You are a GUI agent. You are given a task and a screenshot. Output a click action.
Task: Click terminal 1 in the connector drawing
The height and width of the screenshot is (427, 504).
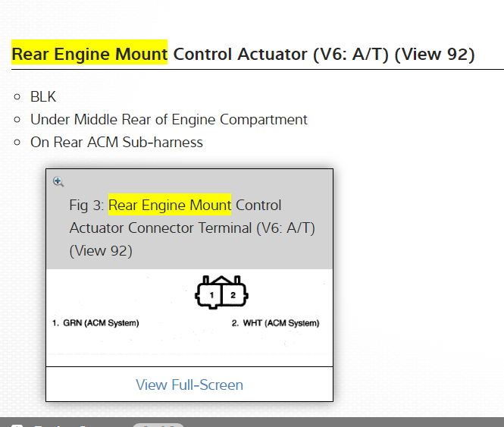pos(212,294)
